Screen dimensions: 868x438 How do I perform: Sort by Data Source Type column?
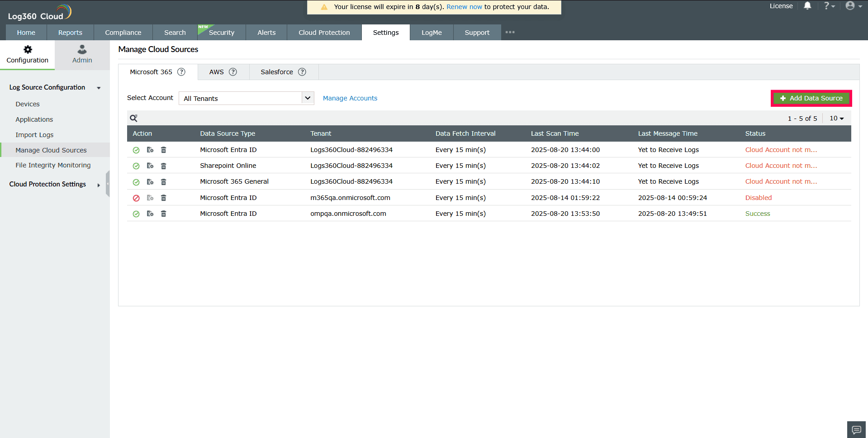228,133
